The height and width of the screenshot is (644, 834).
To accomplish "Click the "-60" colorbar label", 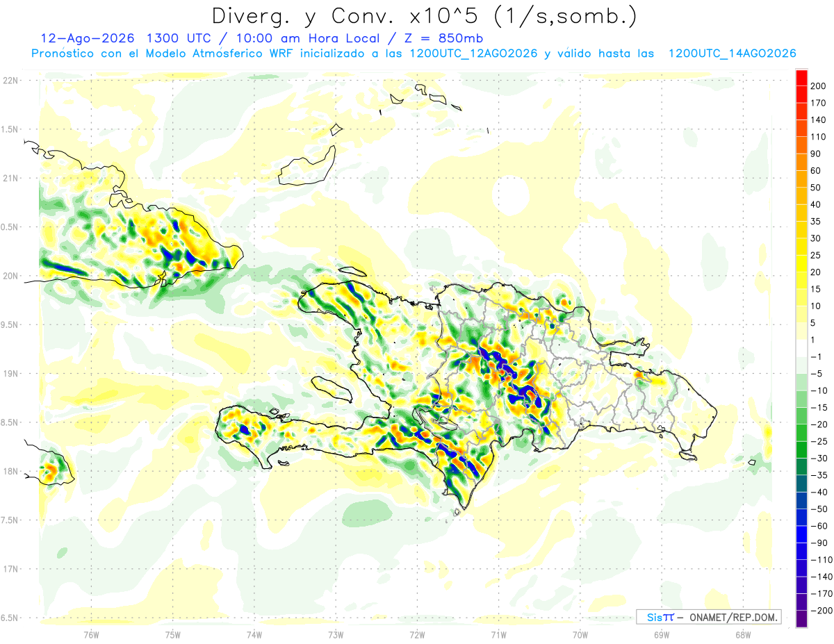I will [x=820, y=525].
